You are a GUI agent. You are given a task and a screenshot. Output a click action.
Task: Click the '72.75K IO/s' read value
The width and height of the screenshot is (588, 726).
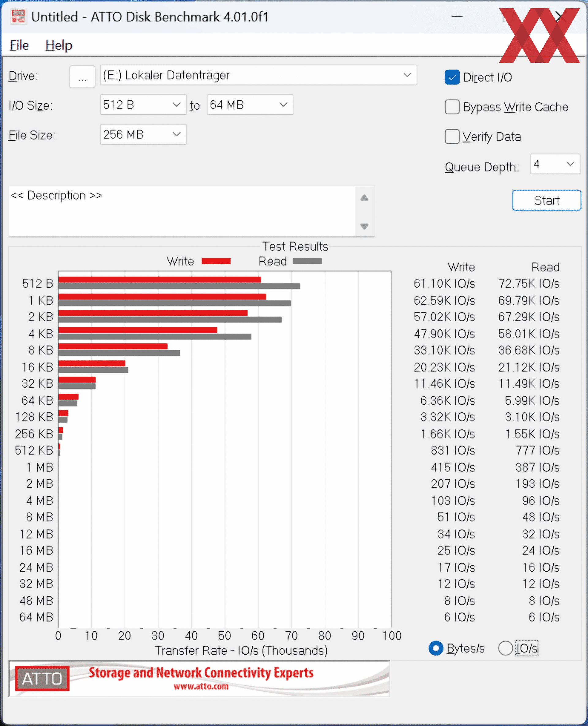[529, 284]
